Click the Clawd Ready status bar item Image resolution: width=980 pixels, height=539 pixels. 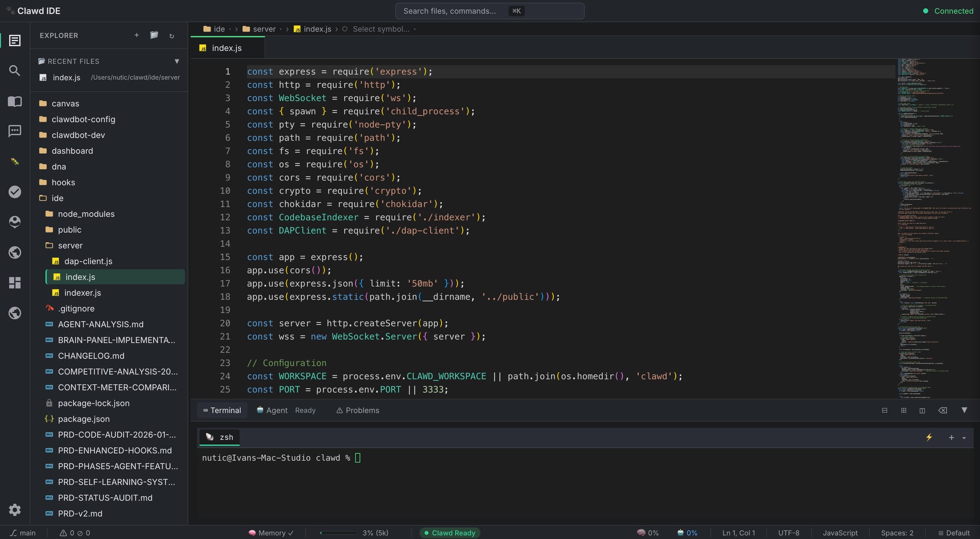point(449,533)
